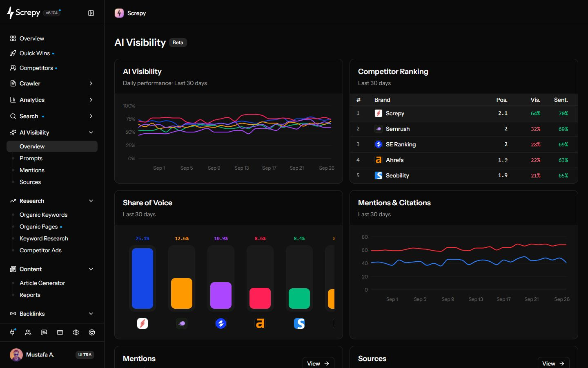
Task: Click the Vis. column header
Action: pyautogui.click(x=535, y=100)
